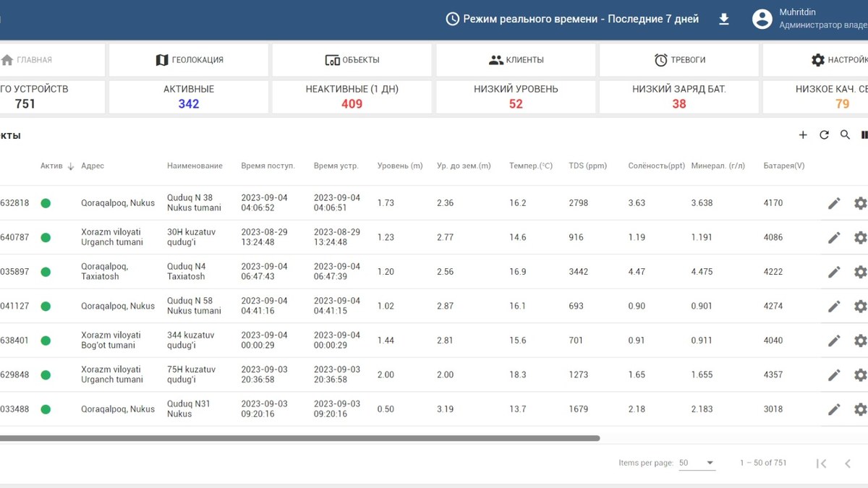868x488 pixels.
Task: Go to the Главная tab
Action: pyautogui.click(x=52, y=60)
